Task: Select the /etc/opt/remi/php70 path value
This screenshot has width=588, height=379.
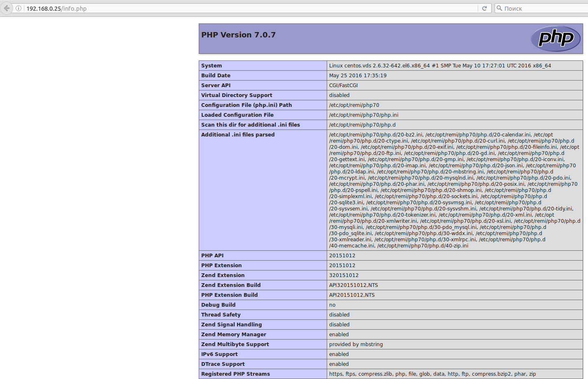Action: click(354, 105)
